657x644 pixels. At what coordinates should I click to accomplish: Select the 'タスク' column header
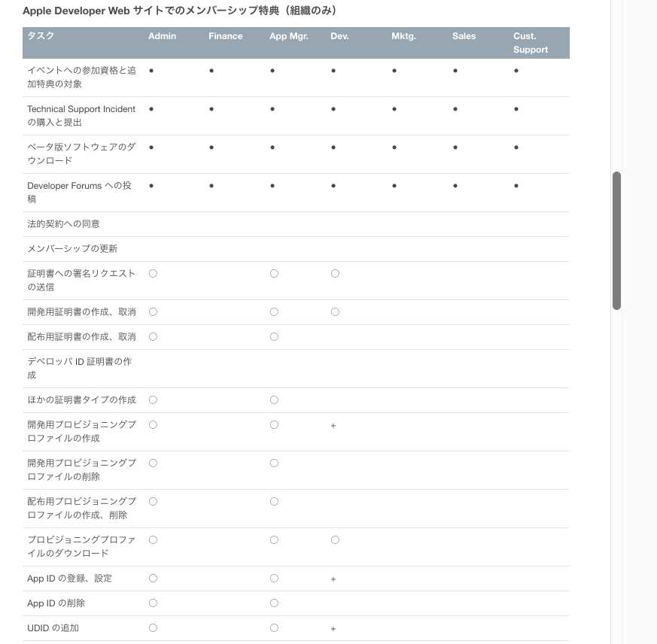tap(41, 36)
